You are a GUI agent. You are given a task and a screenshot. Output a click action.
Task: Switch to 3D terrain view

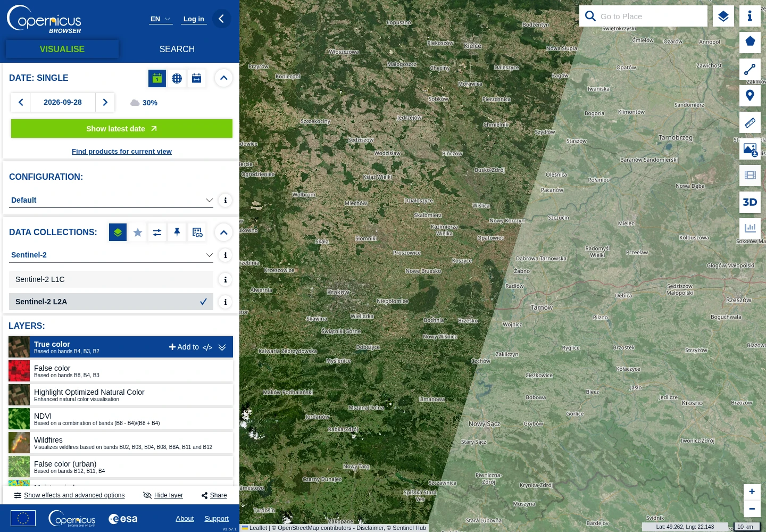click(750, 202)
